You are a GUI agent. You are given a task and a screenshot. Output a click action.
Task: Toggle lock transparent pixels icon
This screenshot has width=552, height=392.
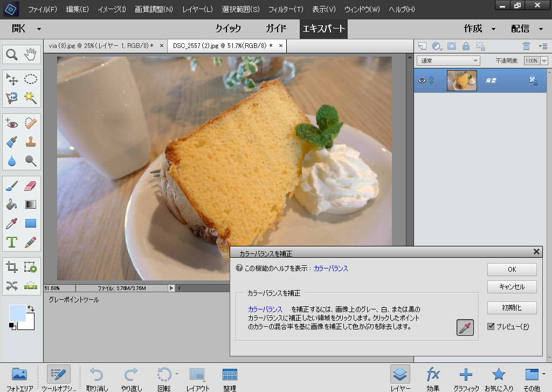pyautogui.click(x=480, y=46)
